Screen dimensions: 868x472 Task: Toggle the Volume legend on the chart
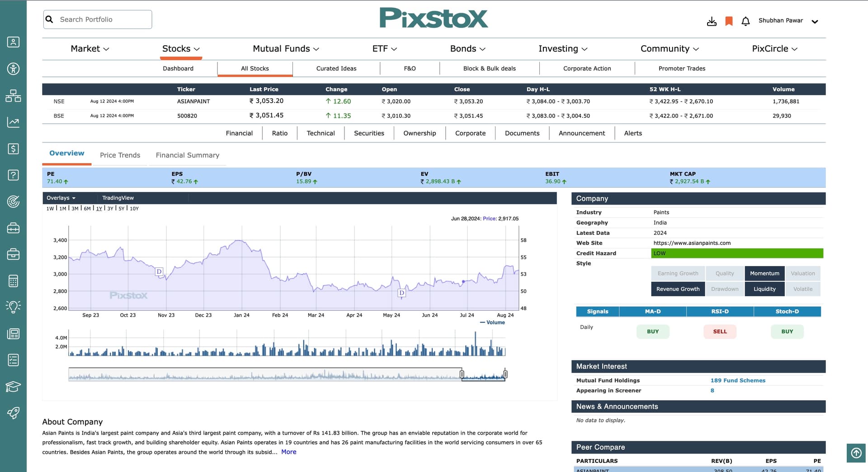point(493,322)
